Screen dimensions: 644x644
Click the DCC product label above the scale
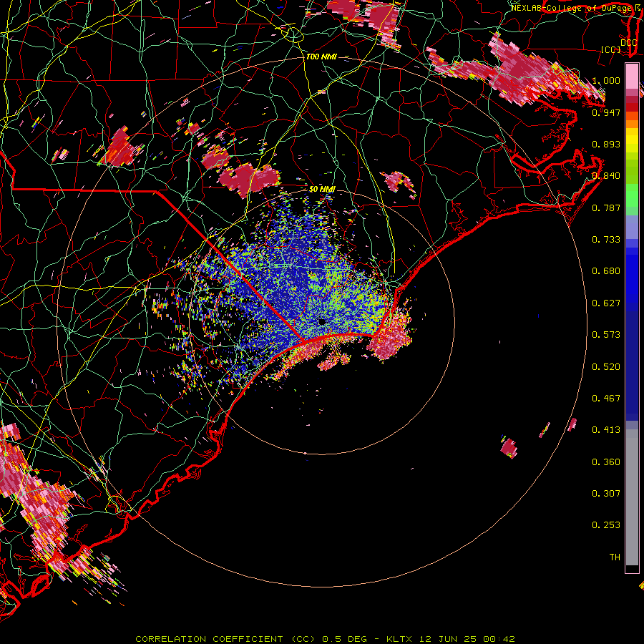click(629, 43)
